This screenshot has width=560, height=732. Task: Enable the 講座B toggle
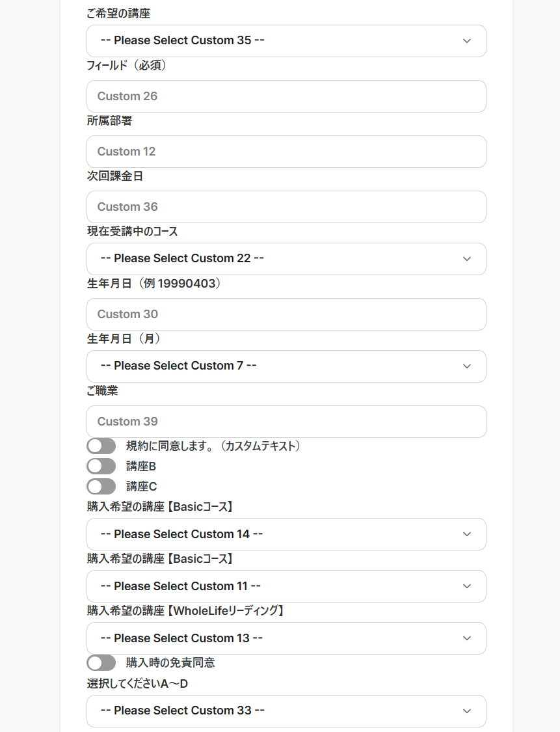pos(101,466)
